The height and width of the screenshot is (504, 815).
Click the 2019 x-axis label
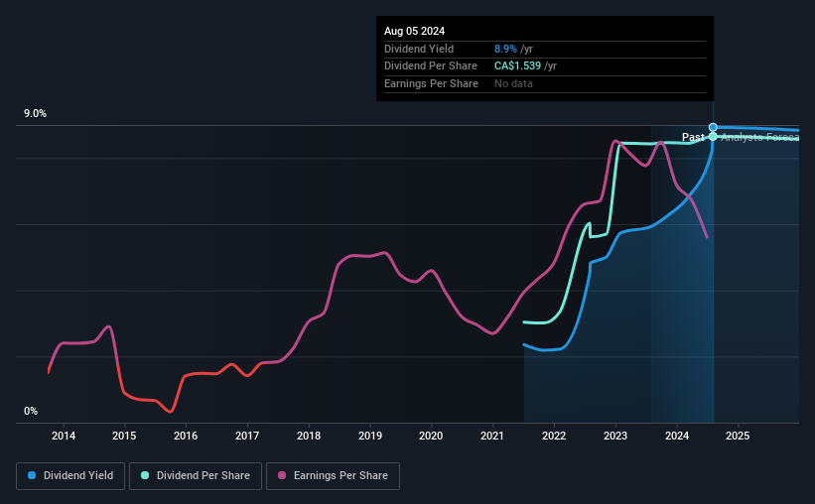pos(370,436)
